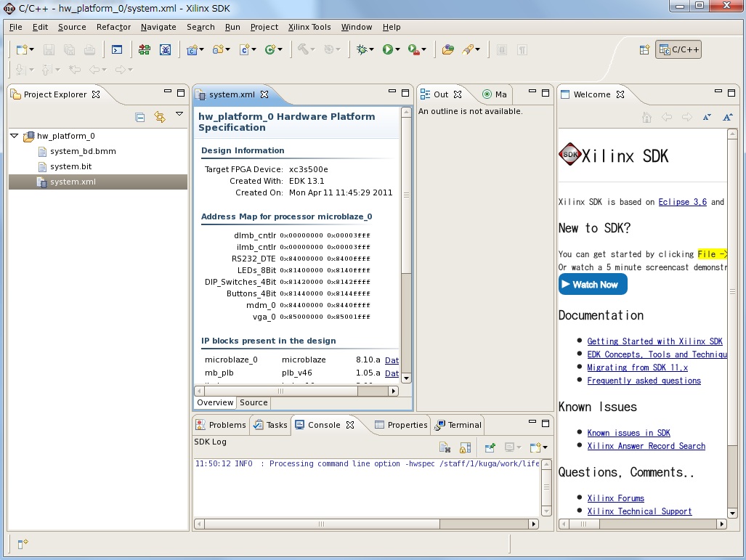Open the New wizard dropdown arrow
This screenshot has width=746, height=560.
point(32,49)
